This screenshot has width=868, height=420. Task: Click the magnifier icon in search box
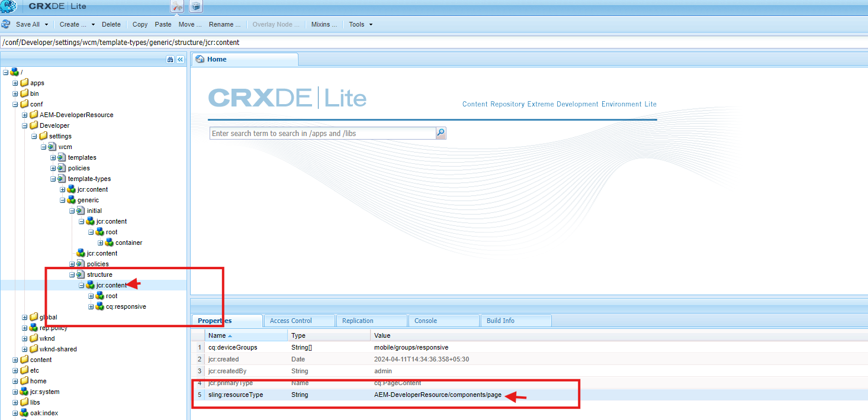(441, 133)
